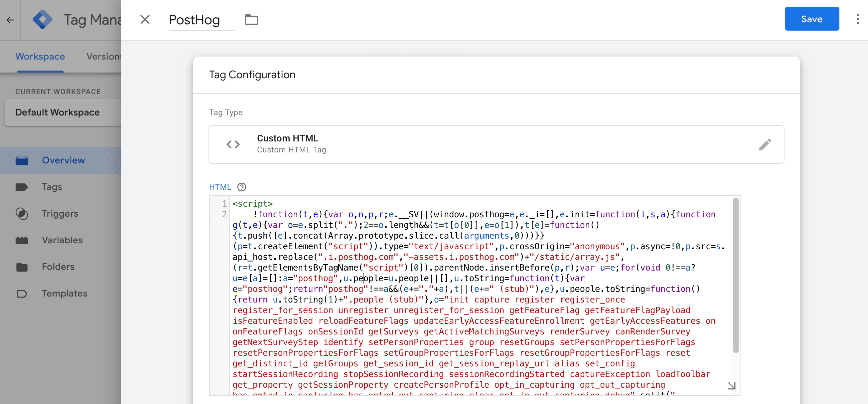This screenshot has height=404, width=868.
Task: Click "Custom HTML Tag" subtitle text
Action: (x=291, y=150)
